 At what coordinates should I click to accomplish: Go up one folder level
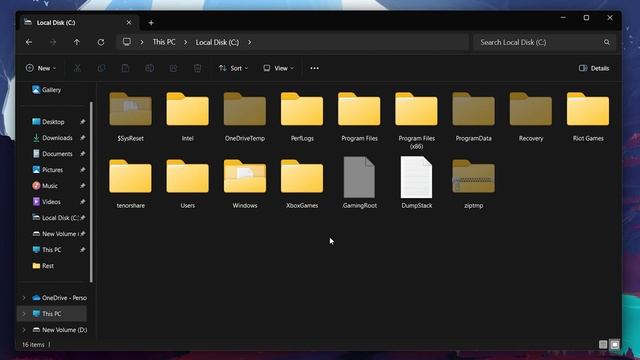[x=77, y=42]
